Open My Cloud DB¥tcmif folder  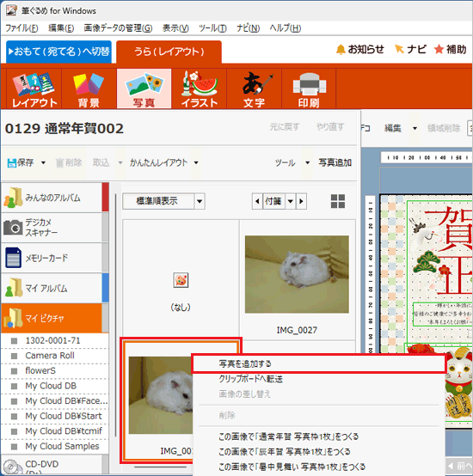55,431
